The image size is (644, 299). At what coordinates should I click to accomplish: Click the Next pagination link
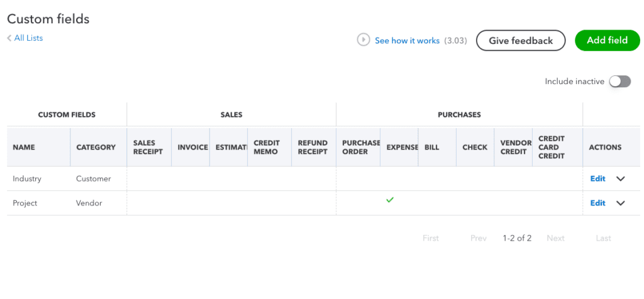[x=556, y=238]
